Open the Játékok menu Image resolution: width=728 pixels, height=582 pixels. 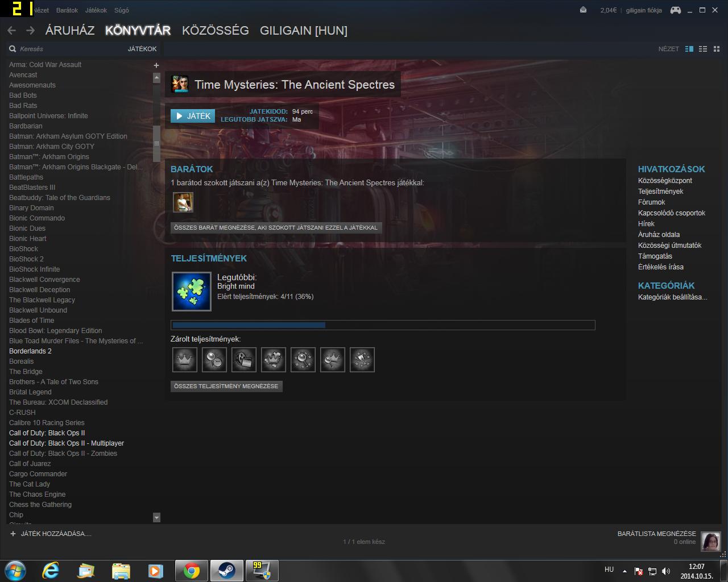point(96,10)
